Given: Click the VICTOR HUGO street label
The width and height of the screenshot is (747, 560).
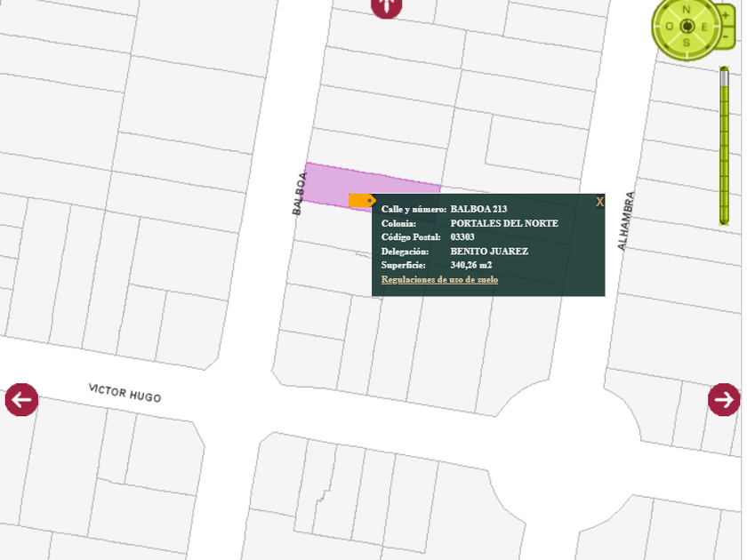Looking at the screenshot, I should pos(124,393).
